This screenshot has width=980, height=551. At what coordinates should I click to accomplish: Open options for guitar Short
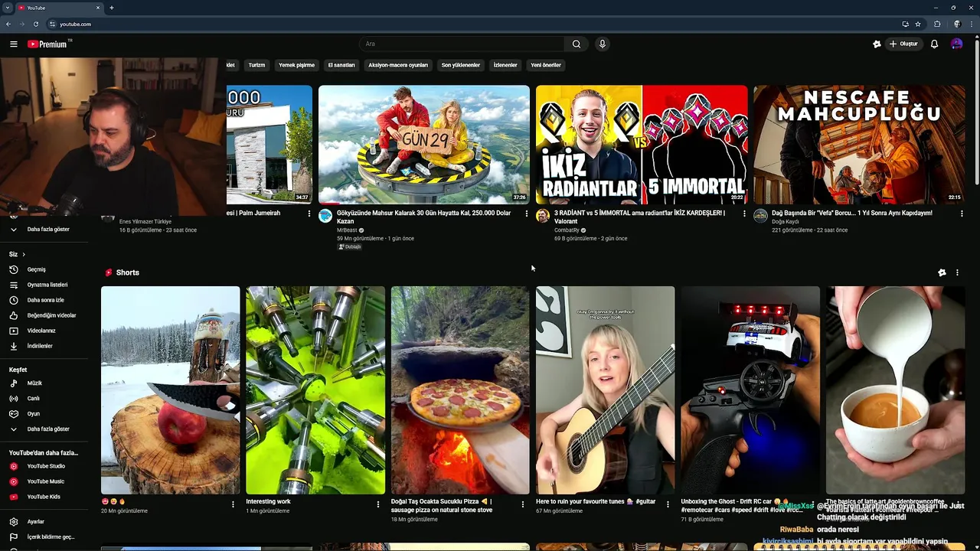point(668,504)
